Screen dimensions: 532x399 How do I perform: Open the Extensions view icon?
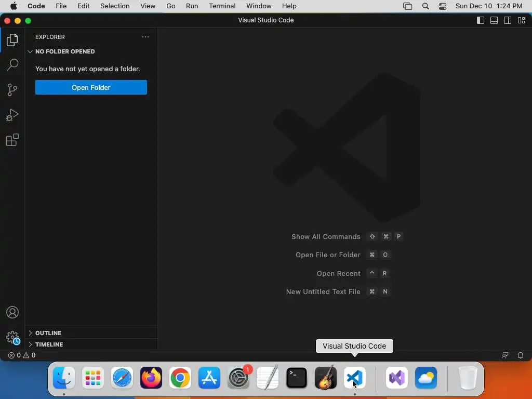(x=12, y=140)
